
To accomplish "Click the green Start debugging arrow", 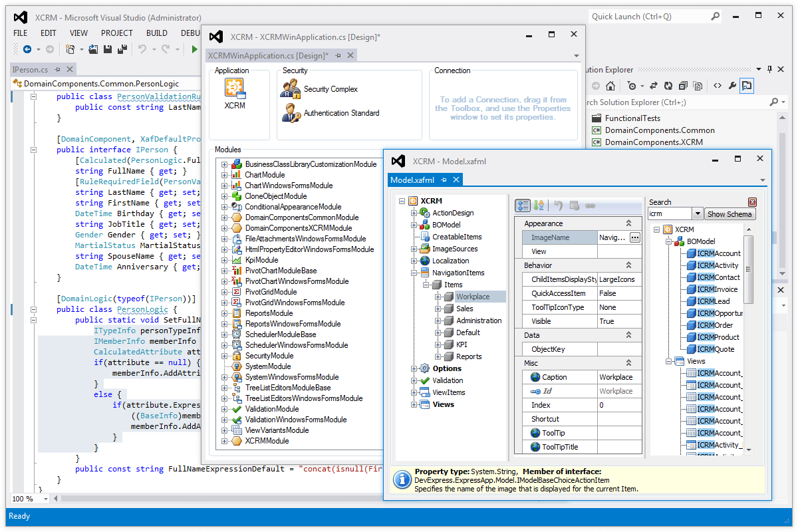I will 194,49.
